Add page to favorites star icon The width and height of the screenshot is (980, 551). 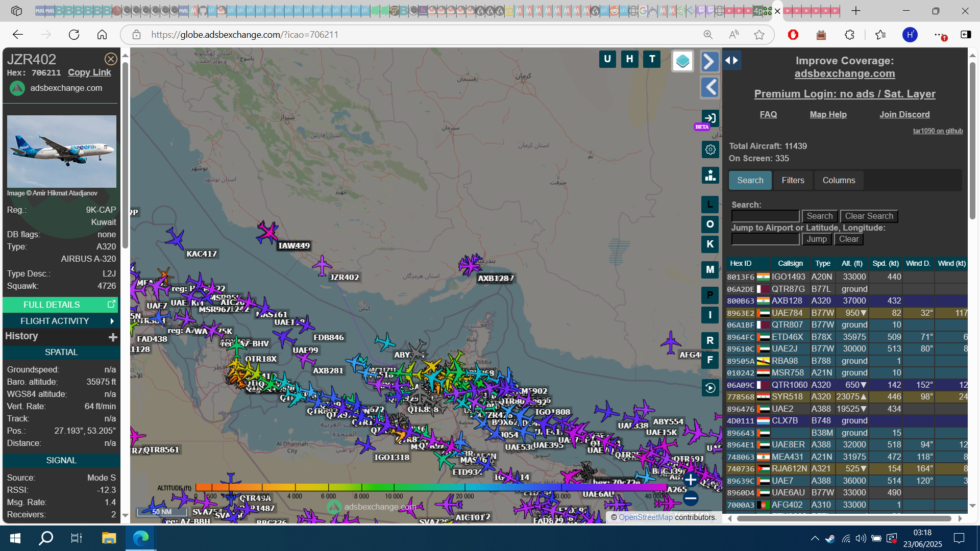pyautogui.click(x=759, y=35)
